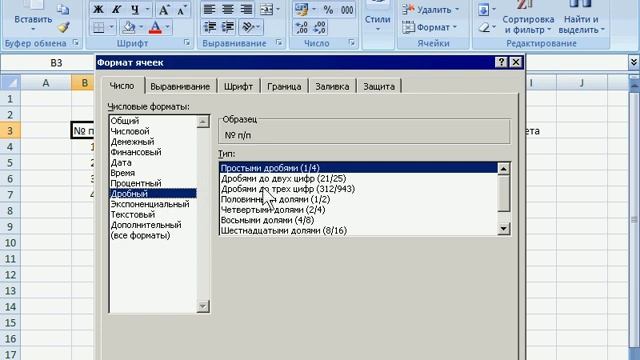Open underline style dropdown arrow
The image size is (640, 360).
[x=148, y=9]
